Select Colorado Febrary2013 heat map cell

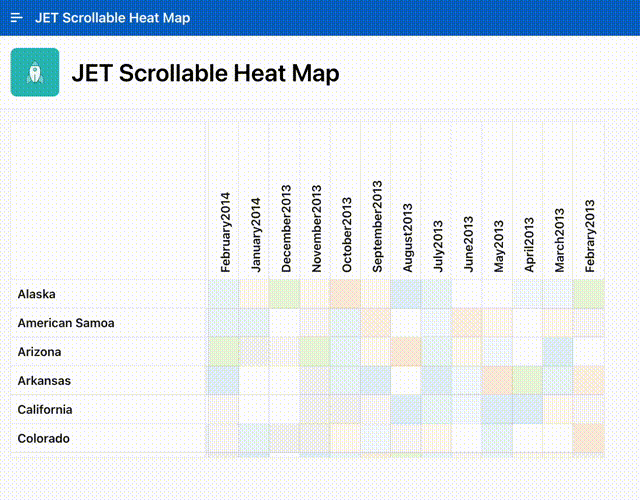pyautogui.click(x=589, y=439)
